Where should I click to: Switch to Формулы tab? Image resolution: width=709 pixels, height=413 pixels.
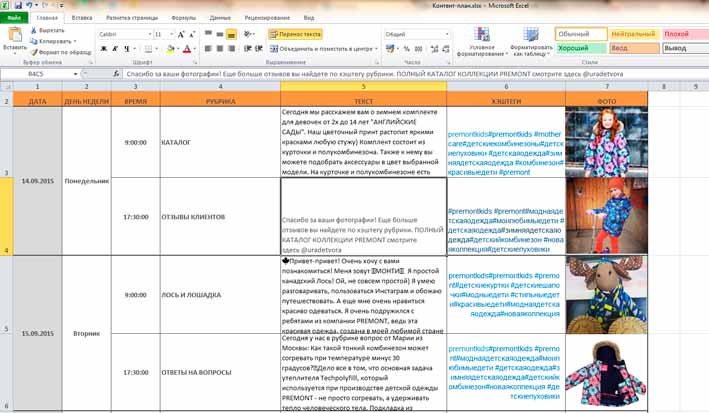(184, 18)
